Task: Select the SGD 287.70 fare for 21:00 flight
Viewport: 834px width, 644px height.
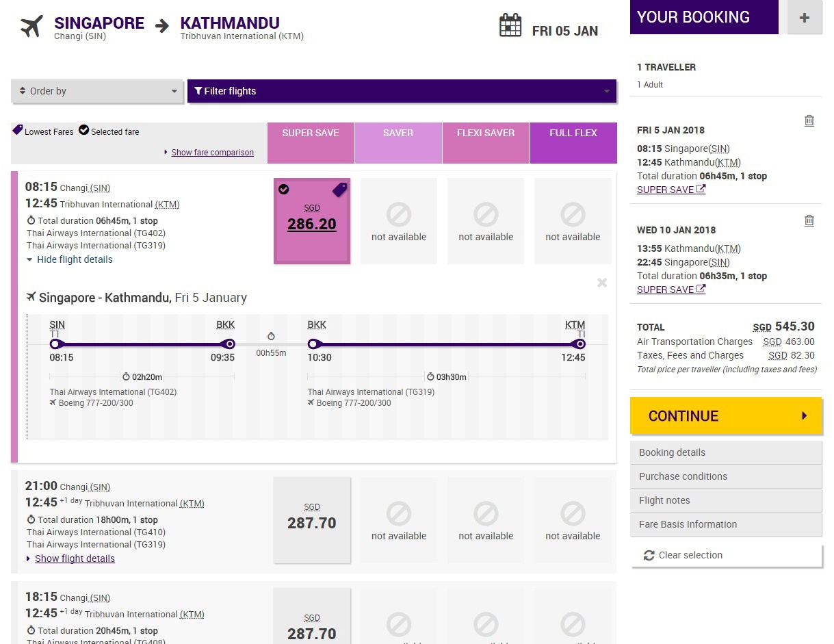Action: coord(312,520)
